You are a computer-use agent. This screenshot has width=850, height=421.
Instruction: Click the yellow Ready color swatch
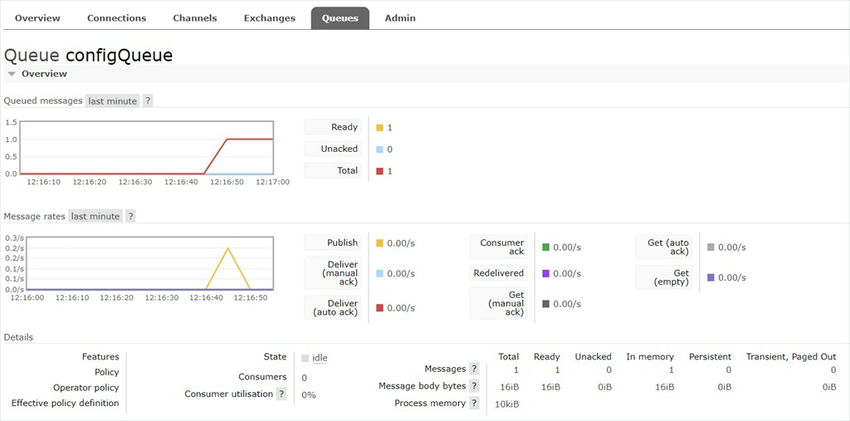tap(380, 128)
